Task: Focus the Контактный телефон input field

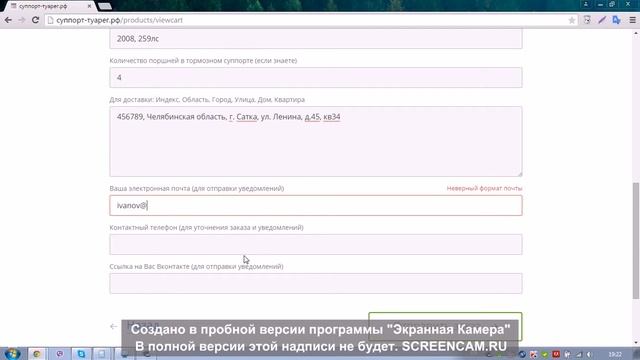Action: tap(316, 244)
